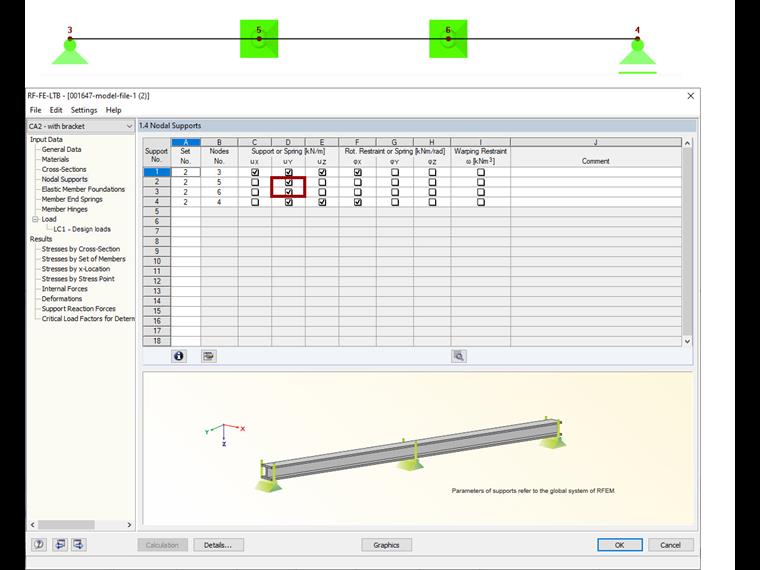Screen dimensions: 760x570
Task: Enable uX support for node 5
Action: (255, 182)
